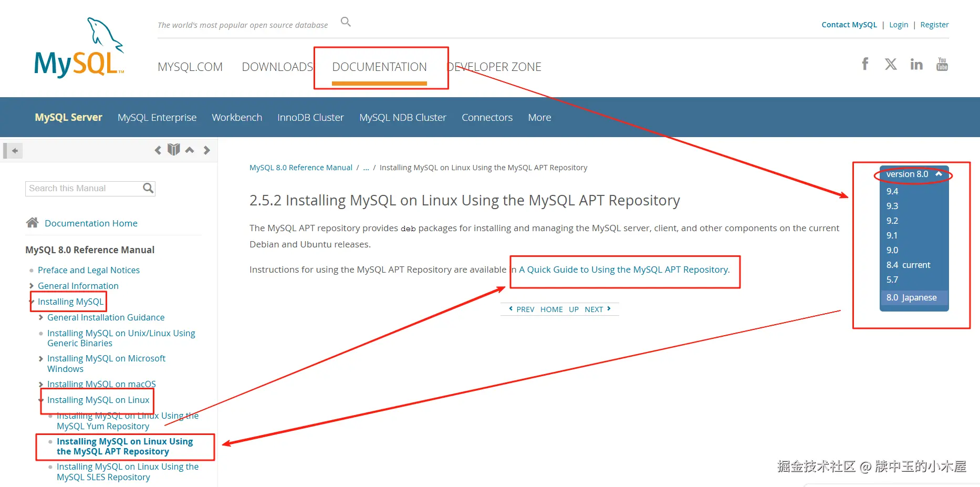Open MySQL Enterprise in the blue menu
Screen dimensions: 980x487
[x=157, y=117]
